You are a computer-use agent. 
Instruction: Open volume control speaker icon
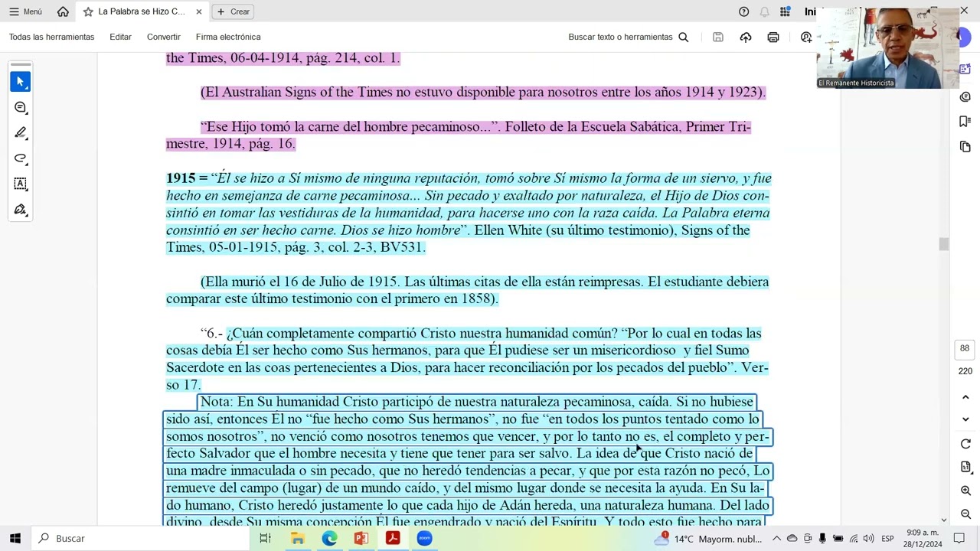point(868,539)
